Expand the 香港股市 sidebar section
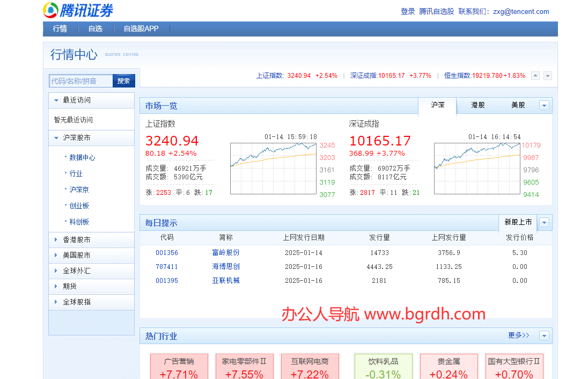The height and width of the screenshot is (379, 588). [x=77, y=240]
